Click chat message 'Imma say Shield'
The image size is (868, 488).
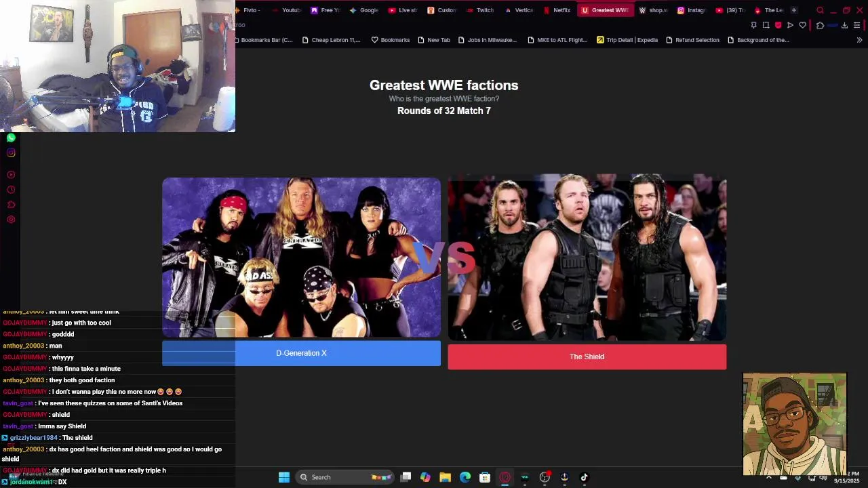[x=62, y=426]
